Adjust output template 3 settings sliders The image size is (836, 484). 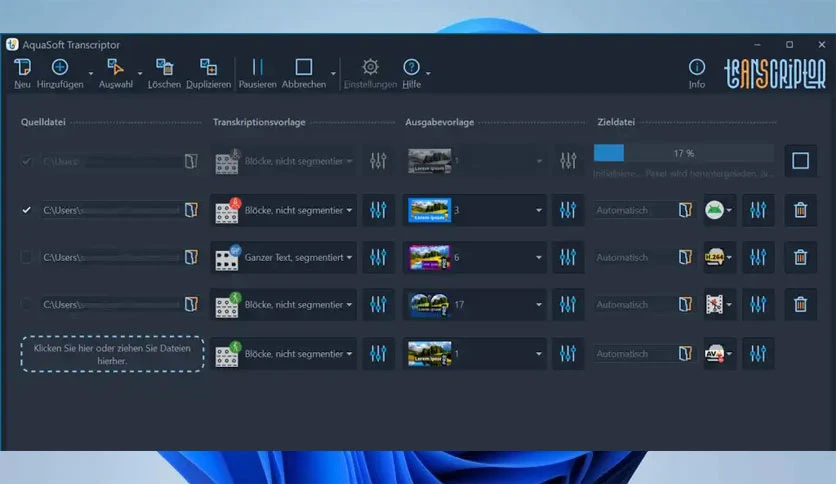click(568, 210)
